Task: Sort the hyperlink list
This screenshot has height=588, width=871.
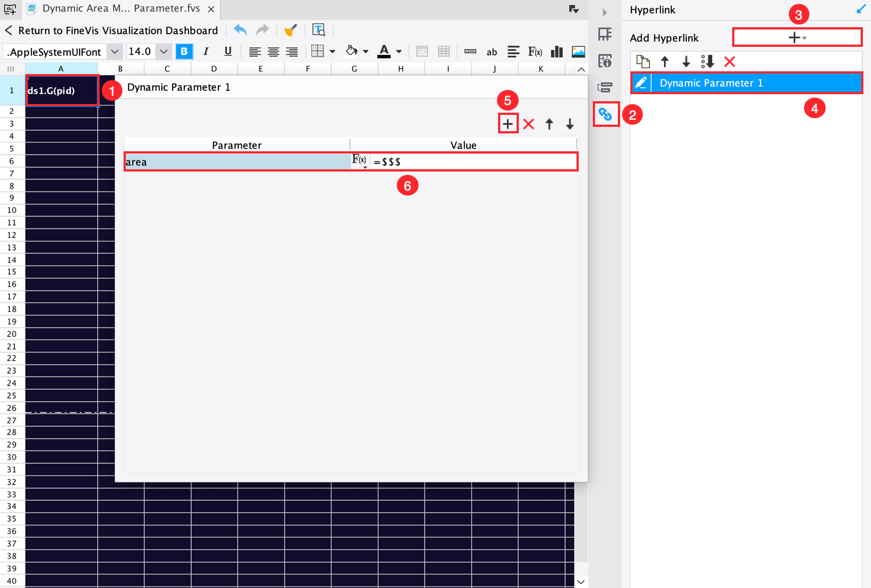Action: pos(707,62)
